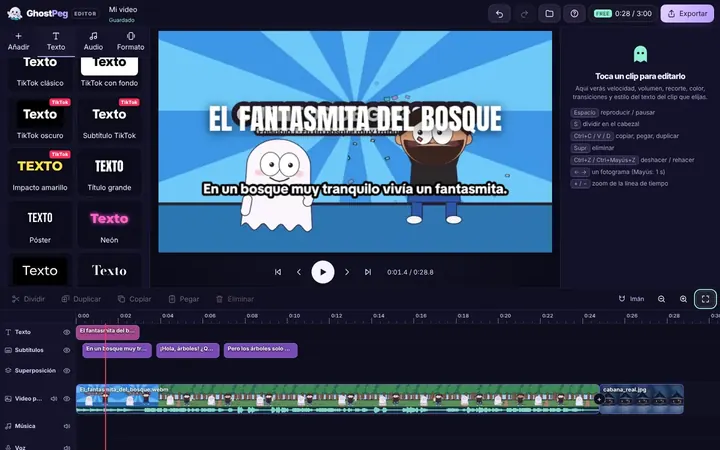The height and width of the screenshot is (450, 720).
Task: Click the title text in the preview
Action: click(x=355, y=118)
